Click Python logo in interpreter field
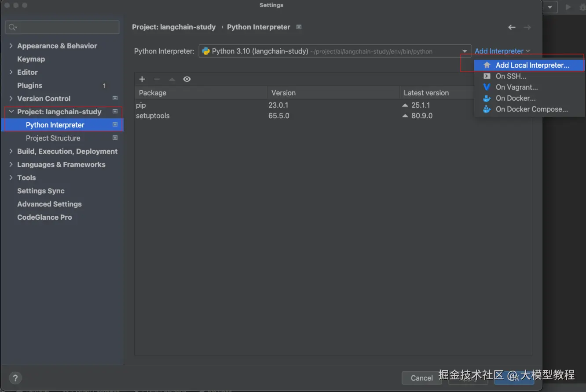This screenshot has width=586, height=392. (x=205, y=51)
